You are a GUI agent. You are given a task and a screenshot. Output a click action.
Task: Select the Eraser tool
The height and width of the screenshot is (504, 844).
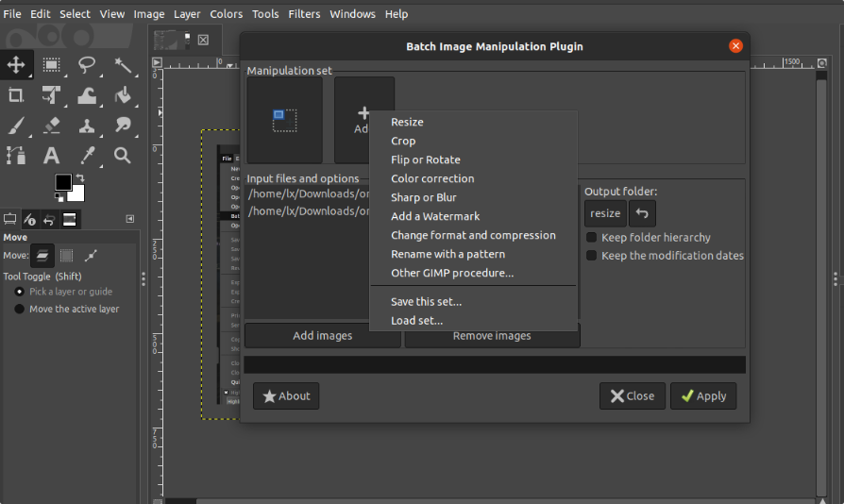[52, 126]
